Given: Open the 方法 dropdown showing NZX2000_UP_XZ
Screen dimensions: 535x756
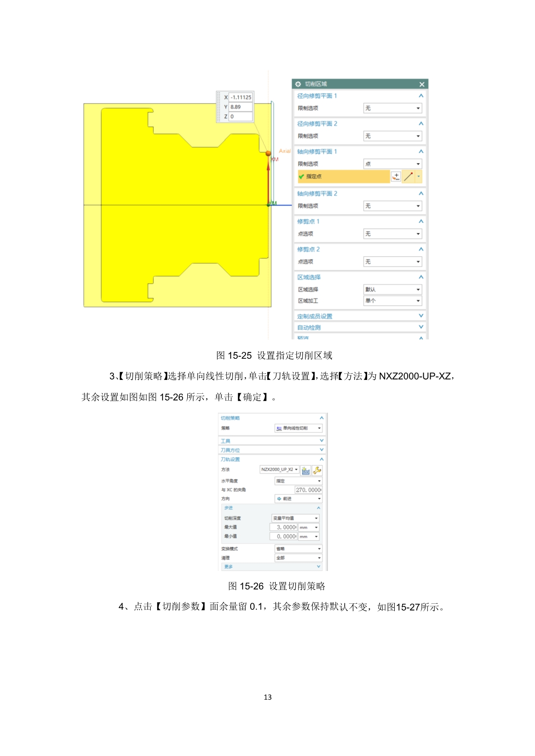Looking at the screenshot, I should (x=280, y=470).
